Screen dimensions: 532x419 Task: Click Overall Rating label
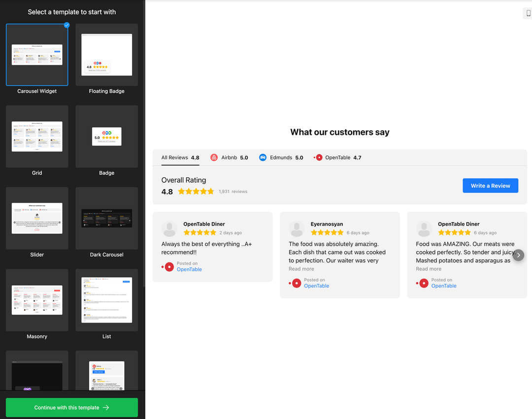[x=184, y=180]
